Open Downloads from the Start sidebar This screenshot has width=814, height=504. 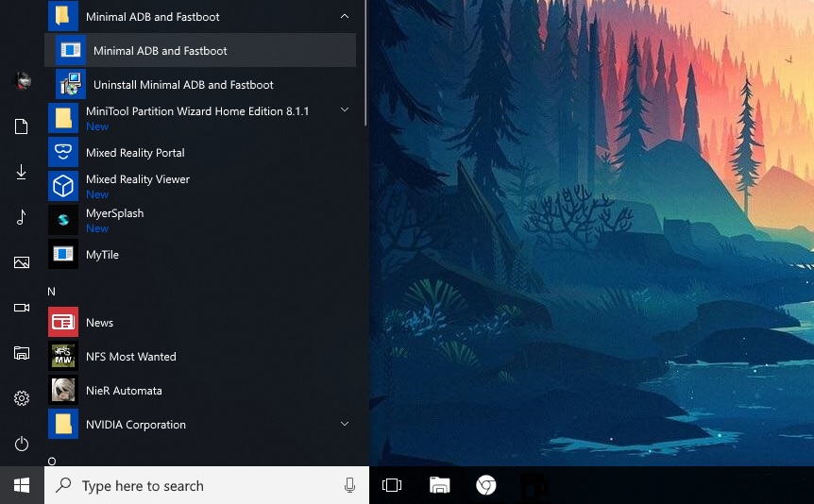point(22,172)
